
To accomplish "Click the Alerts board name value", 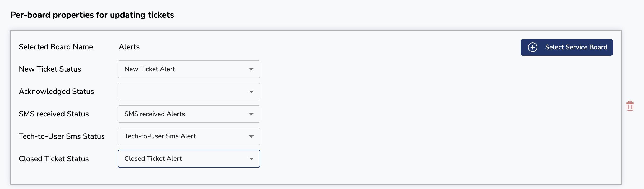I will point(129,47).
